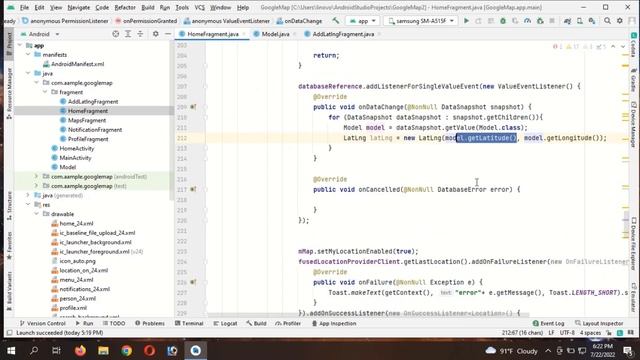Open the app run configuration dropdown
The width and height of the screenshot is (640, 360).
coord(362,21)
